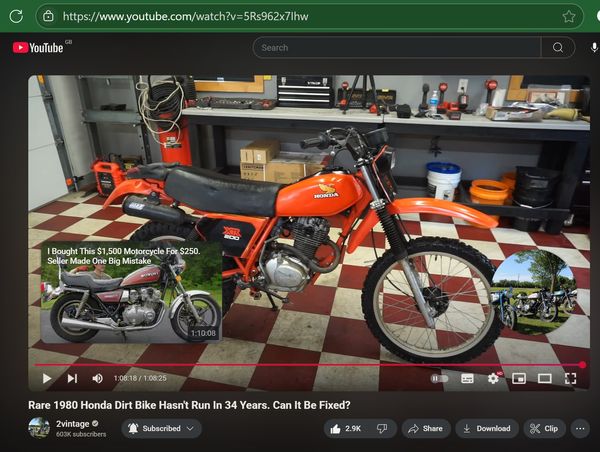Create a Clip of the video
The image size is (600, 452).
coord(544,429)
